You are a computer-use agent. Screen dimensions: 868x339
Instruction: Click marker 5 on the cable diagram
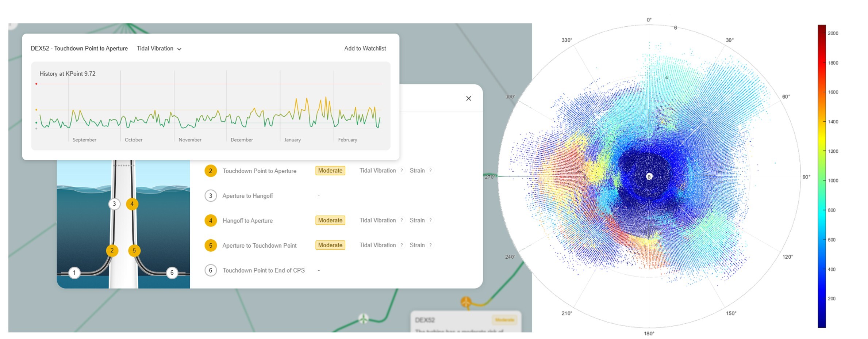134,251
